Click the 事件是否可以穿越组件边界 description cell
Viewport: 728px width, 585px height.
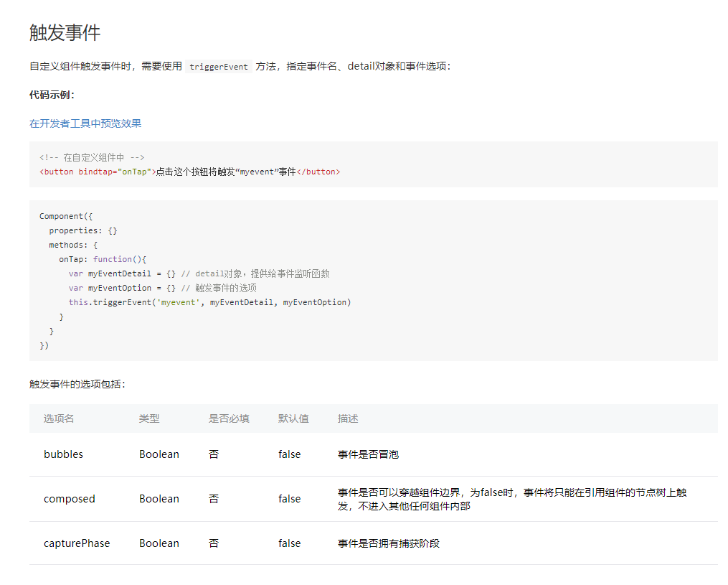[512, 499]
